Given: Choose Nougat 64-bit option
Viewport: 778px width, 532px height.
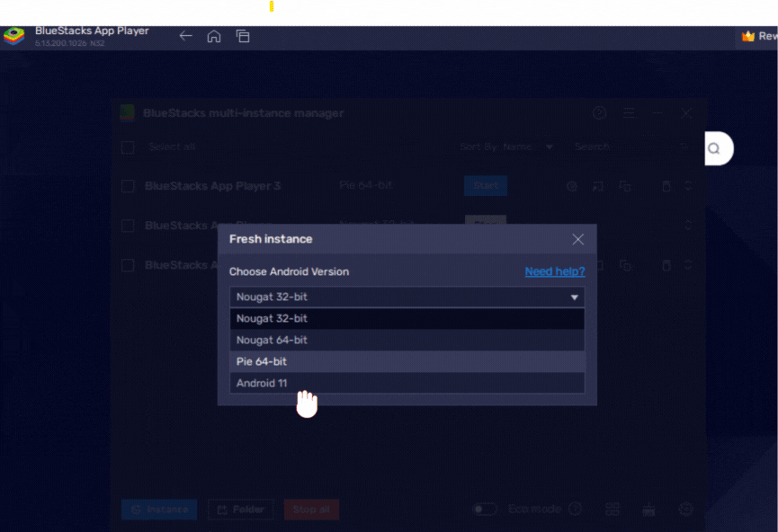Looking at the screenshot, I should (x=407, y=340).
